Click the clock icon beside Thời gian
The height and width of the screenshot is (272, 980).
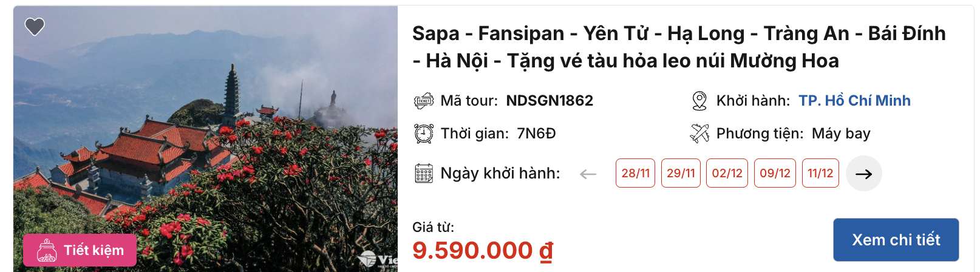(424, 134)
